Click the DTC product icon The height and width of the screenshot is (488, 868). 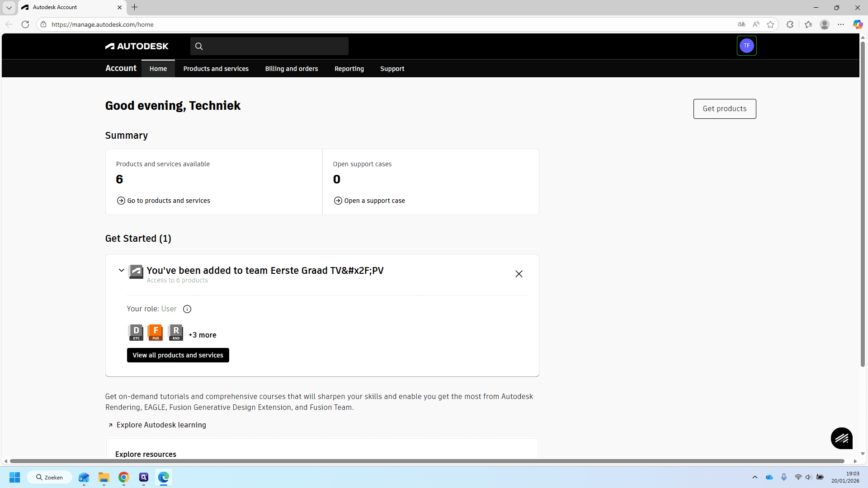pyautogui.click(x=136, y=333)
